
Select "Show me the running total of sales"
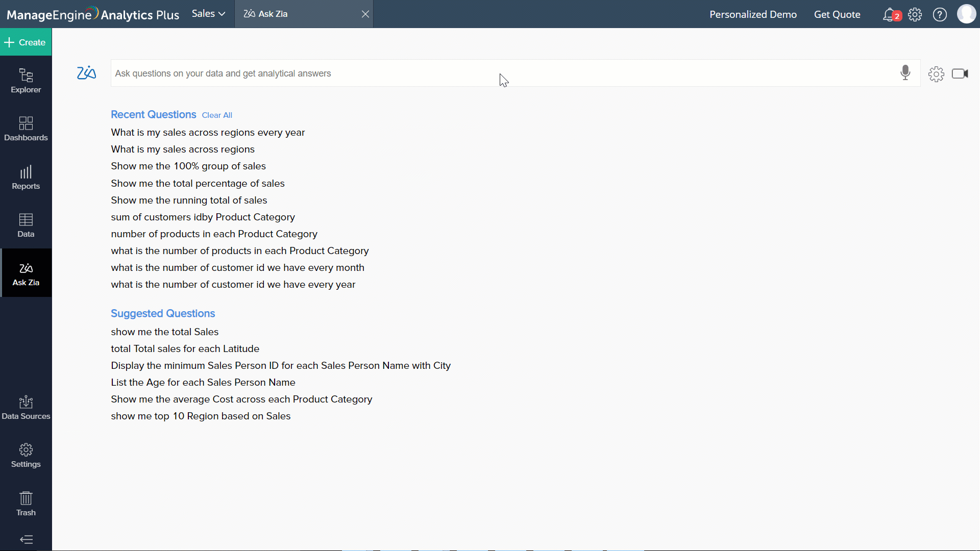189,200
